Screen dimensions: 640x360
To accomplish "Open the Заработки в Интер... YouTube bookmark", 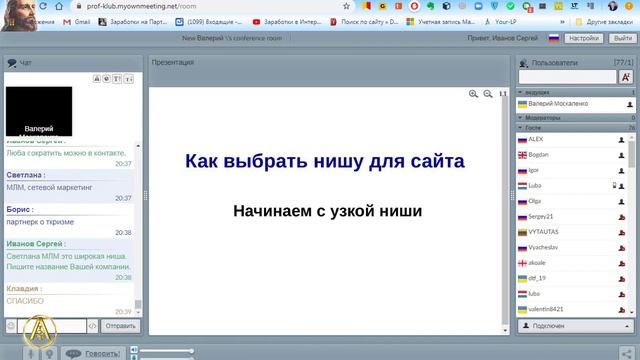I will (x=287, y=22).
